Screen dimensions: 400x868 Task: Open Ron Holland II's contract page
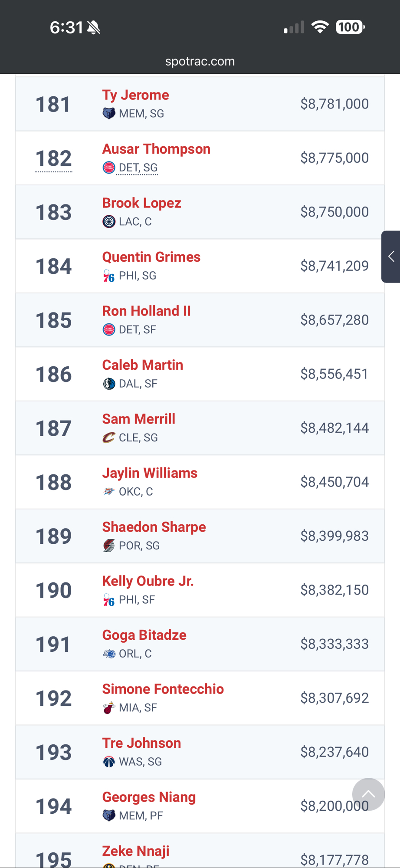point(146,311)
